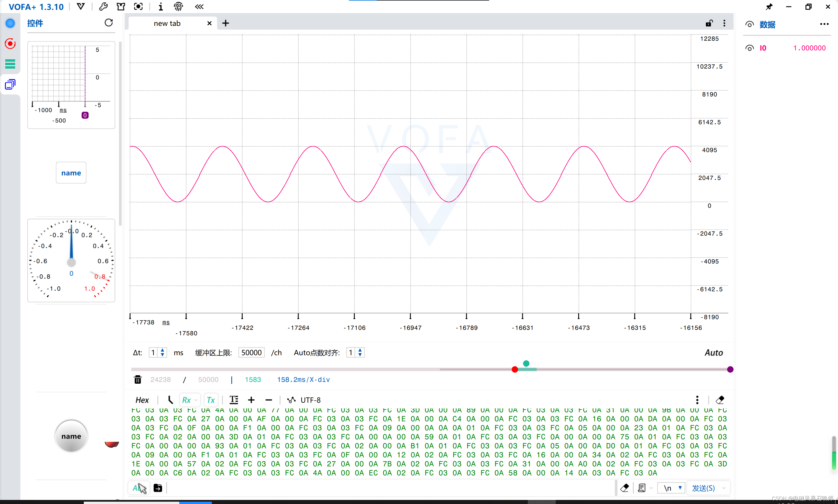838x504 pixels.
Task: Click the red record icon in sidebar
Action: coord(10,44)
